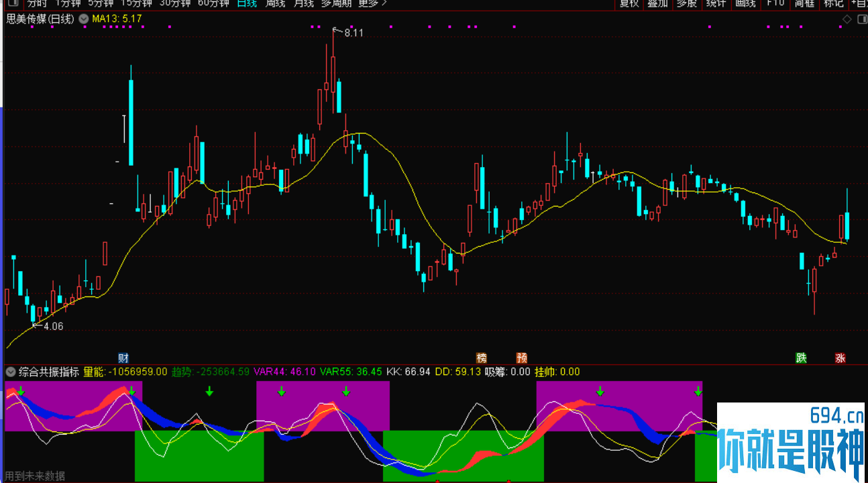Switch to the 15分钟 period tab
Viewport: 868px width, 483px height.
coord(137,3)
